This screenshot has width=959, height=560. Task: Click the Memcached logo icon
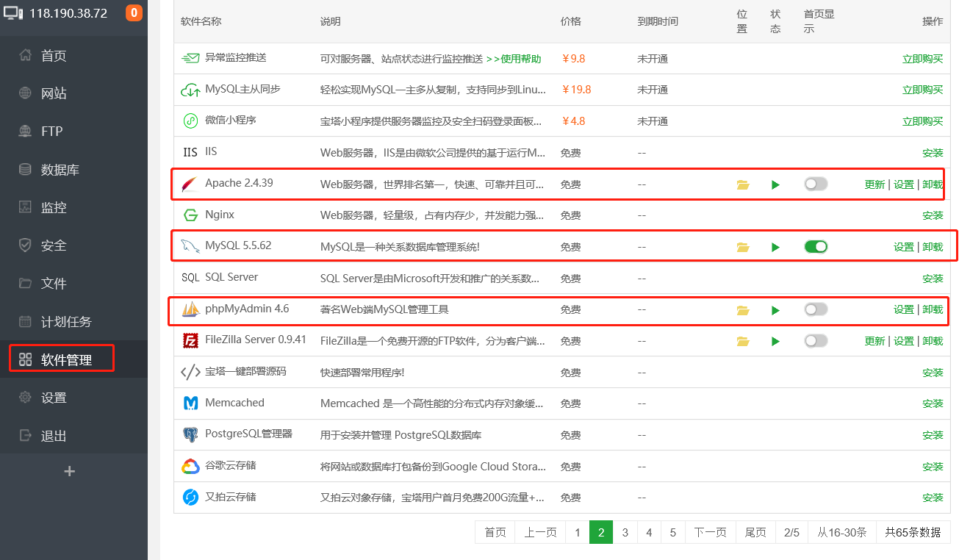[x=190, y=403]
